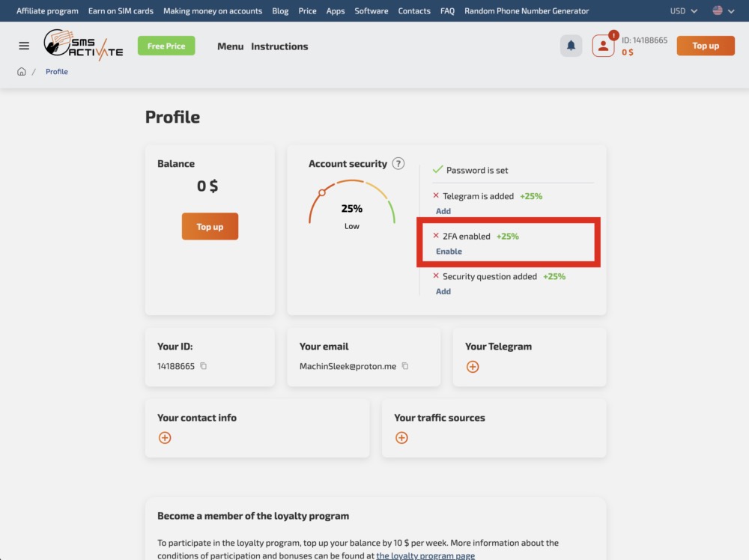Open notifications bell
Screen dimensions: 749x560
(571, 46)
